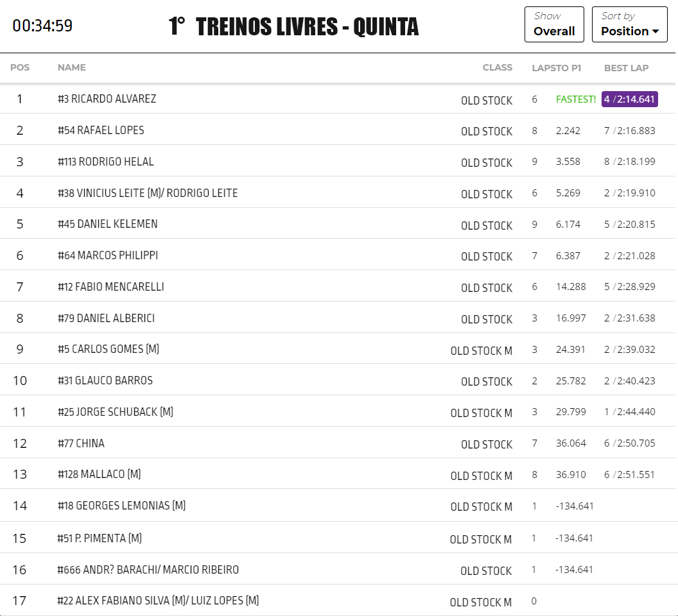Image resolution: width=678 pixels, height=616 pixels.
Task: Select driver #54 Rafael Lopes
Action: 101,130
